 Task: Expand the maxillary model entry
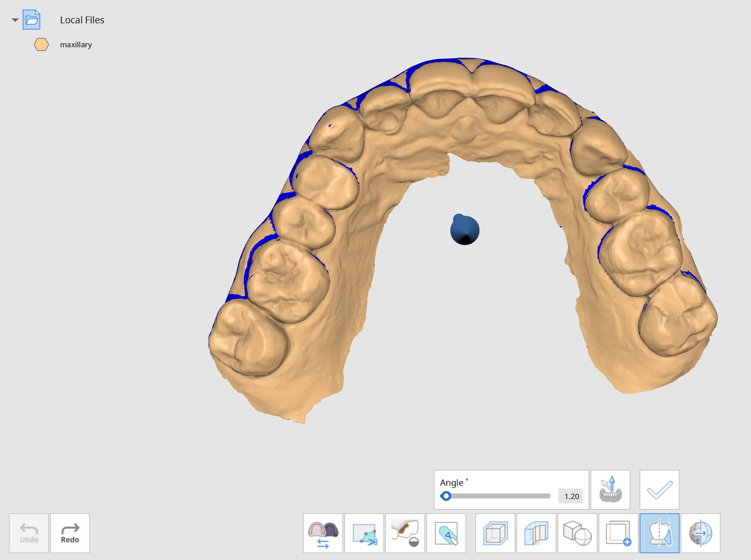point(76,44)
